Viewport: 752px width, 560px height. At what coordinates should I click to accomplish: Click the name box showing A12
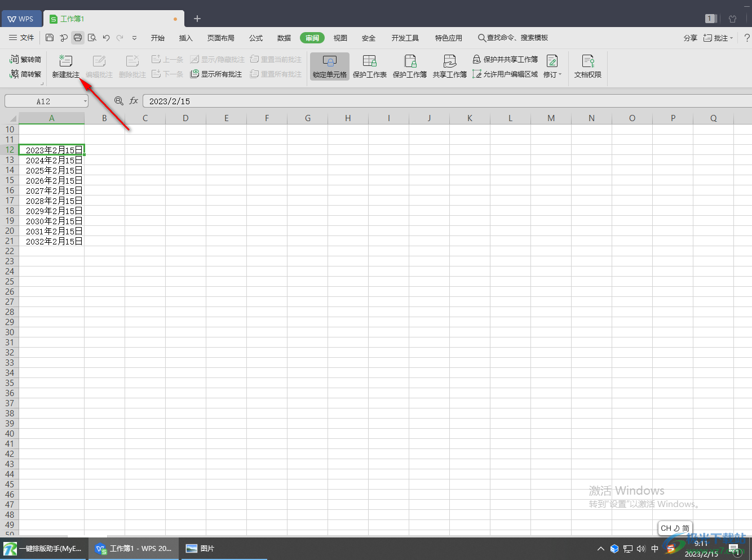click(43, 101)
